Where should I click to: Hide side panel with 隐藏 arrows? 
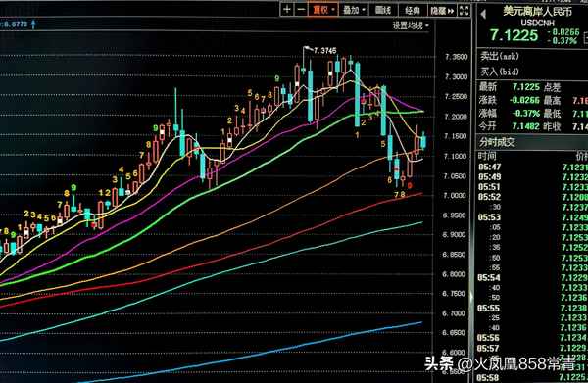[442, 10]
